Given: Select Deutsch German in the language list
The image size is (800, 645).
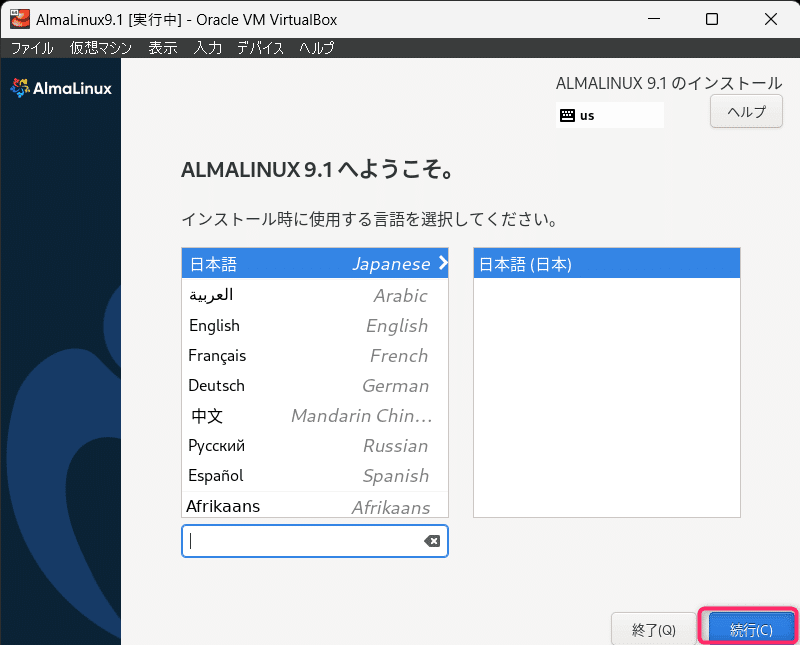Looking at the screenshot, I should pyautogui.click(x=315, y=385).
